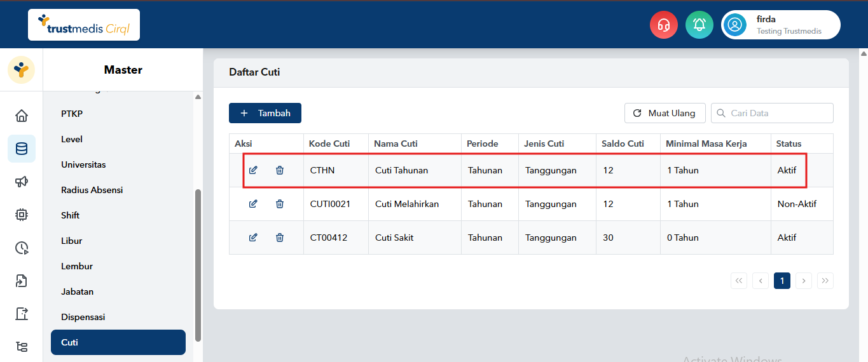
Task: Open the megaphone announcement icon
Action: click(22, 182)
